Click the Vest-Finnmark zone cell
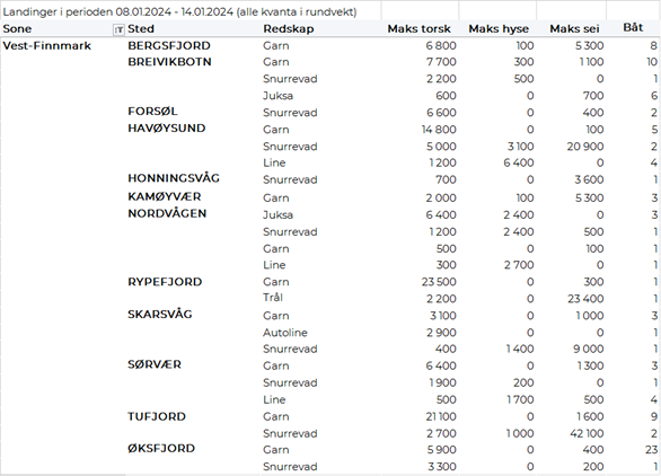The image size is (661, 476). click(x=41, y=46)
